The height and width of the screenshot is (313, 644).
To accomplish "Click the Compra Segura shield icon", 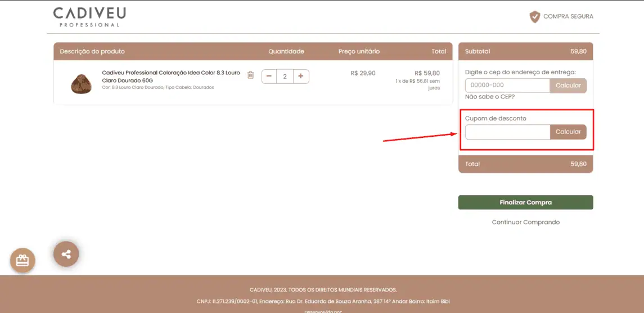I will [534, 17].
